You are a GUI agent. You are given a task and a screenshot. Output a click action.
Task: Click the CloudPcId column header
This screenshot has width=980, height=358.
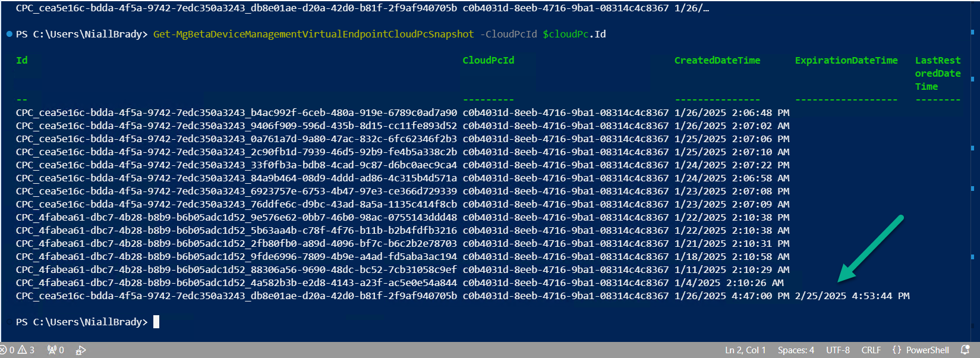(x=489, y=60)
